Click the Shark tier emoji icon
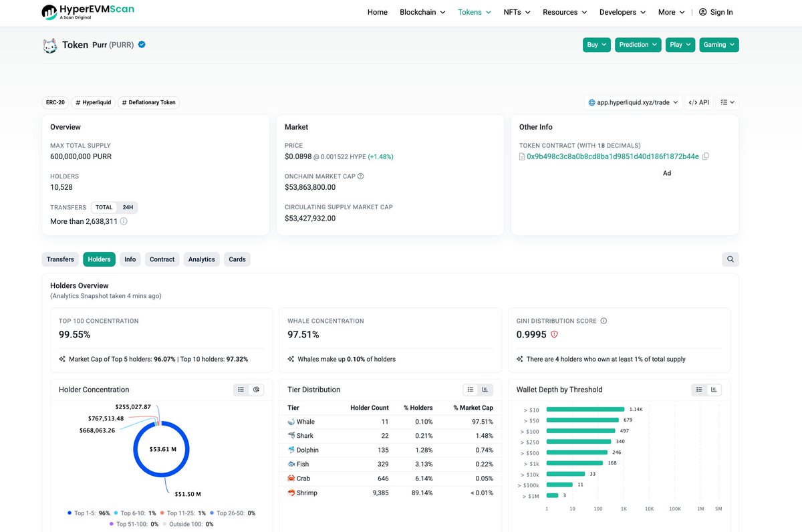This screenshot has width=802, height=532. 291,436
